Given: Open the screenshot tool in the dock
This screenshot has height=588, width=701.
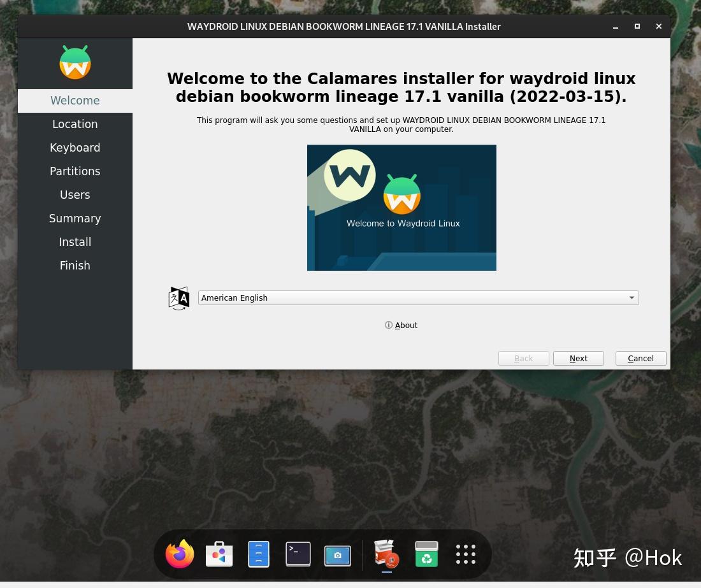Looking at the screenshot, I should pyautogui.click(x=337, y=554).
